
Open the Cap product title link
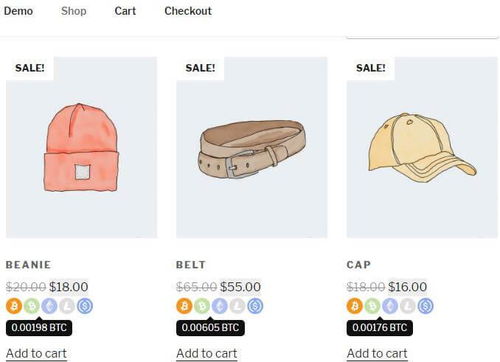click(x=359, y=265)
